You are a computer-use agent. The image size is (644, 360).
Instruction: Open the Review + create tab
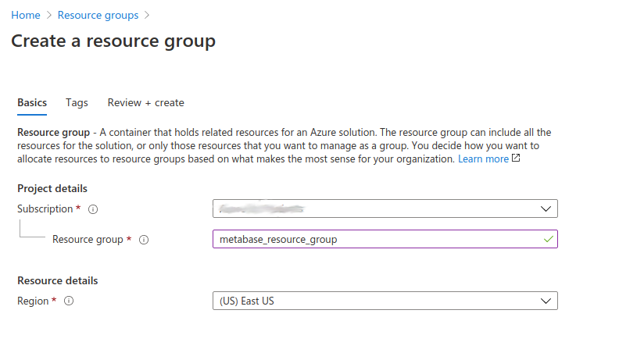click(x=146, y=102)
